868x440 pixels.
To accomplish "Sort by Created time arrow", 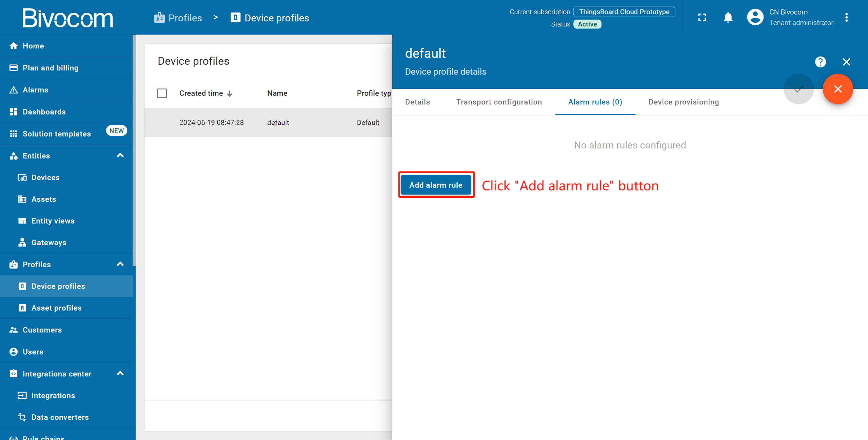I will (230, 94).
